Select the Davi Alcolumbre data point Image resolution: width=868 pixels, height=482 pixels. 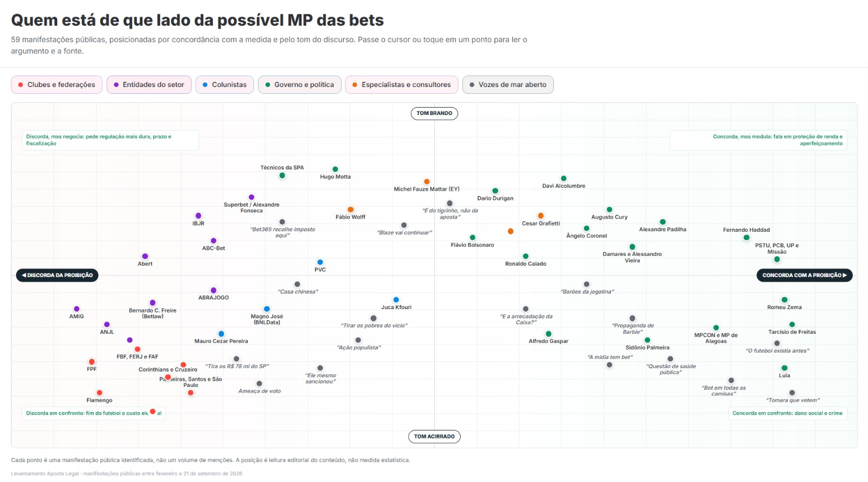(564, 179)
